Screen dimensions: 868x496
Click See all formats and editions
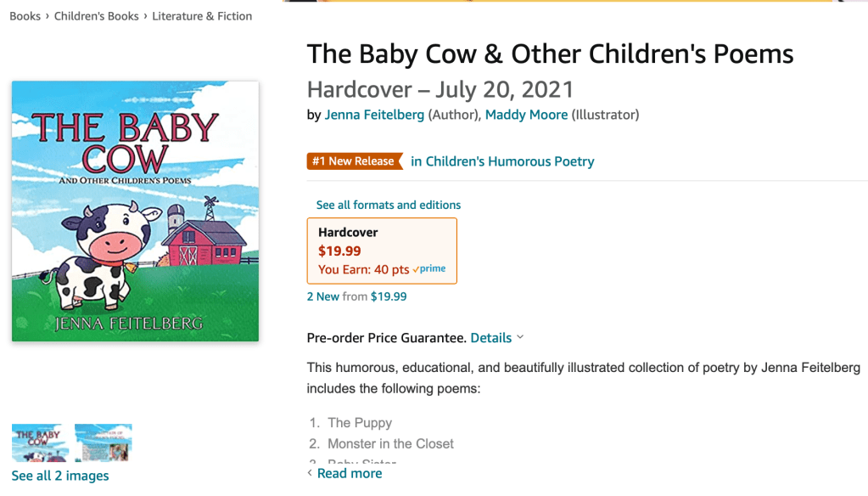coord(389,205)
